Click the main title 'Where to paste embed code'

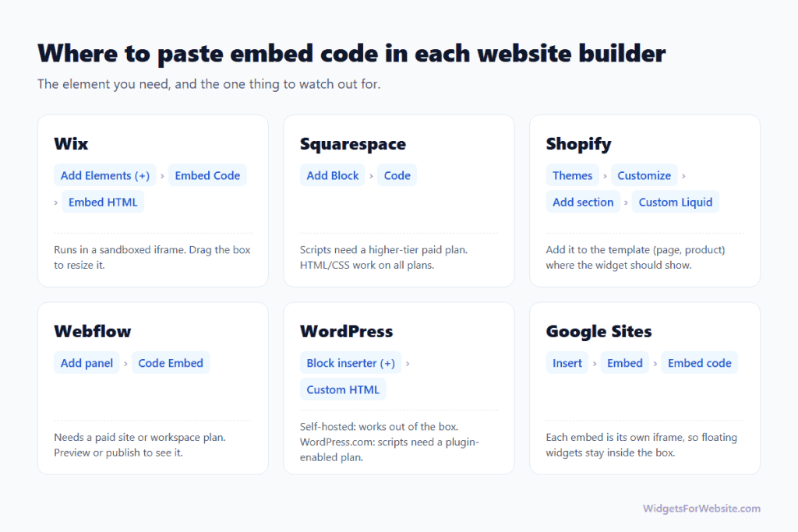(x=351, y=54)
